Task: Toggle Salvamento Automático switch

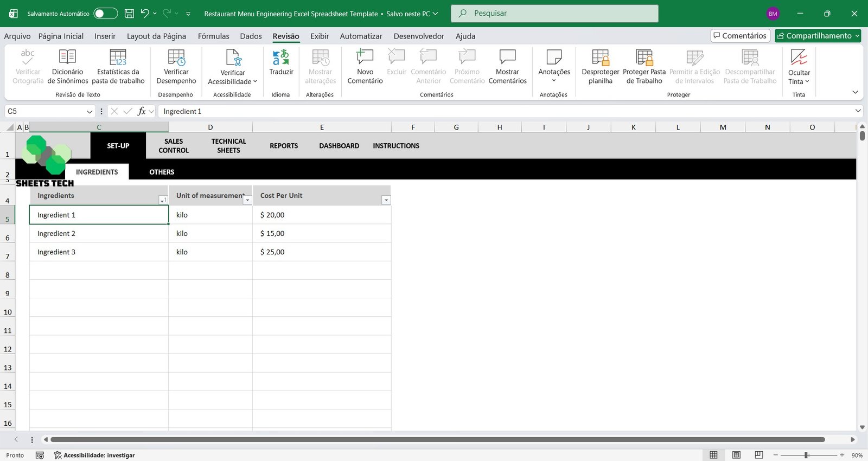Action: (106, 14)
